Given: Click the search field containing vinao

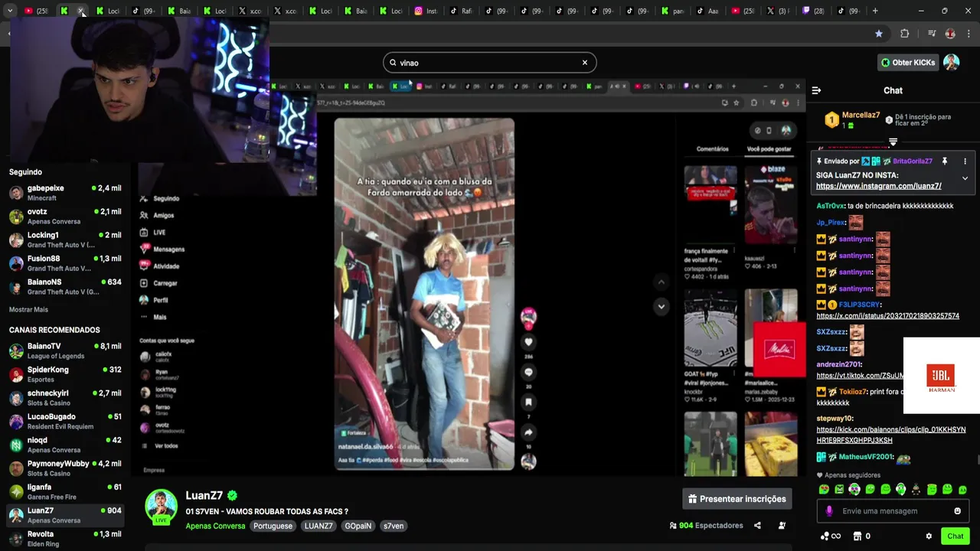Looking at the screenshot, I should coord(489,63).
